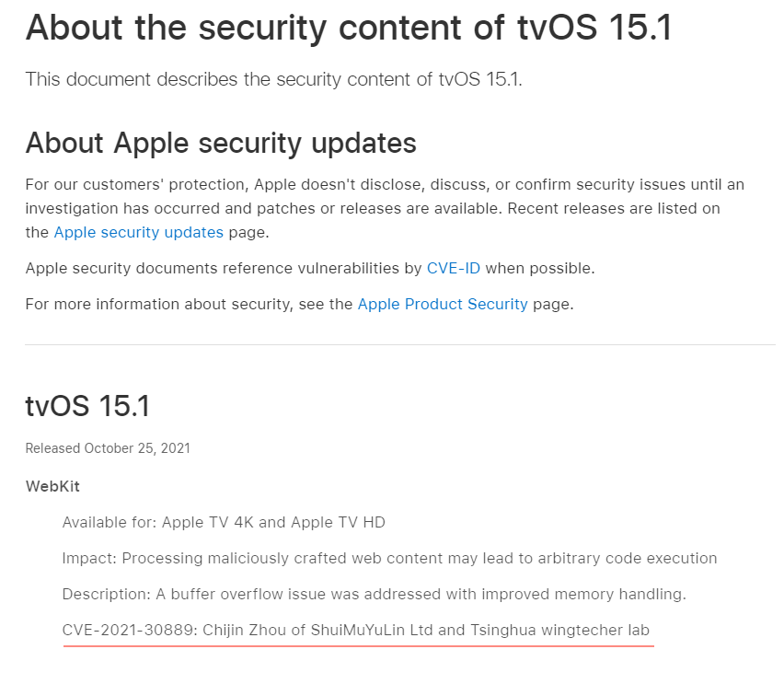
Task: Click the 'Tsinghua wingtecher lab' text
Action: (560, 630)
